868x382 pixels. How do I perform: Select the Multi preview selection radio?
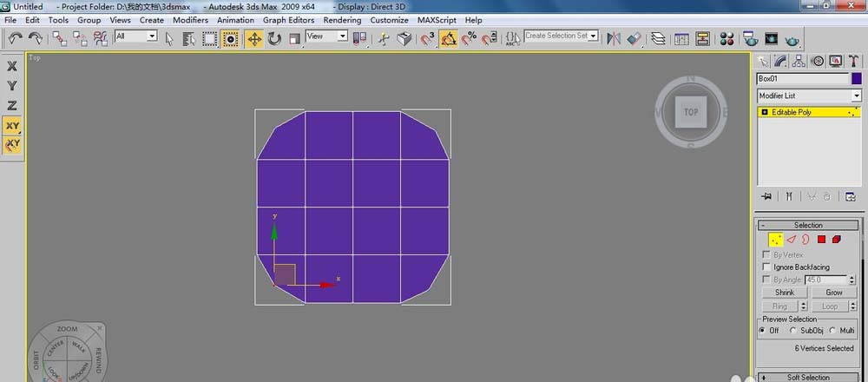click(x=832, y=331)
